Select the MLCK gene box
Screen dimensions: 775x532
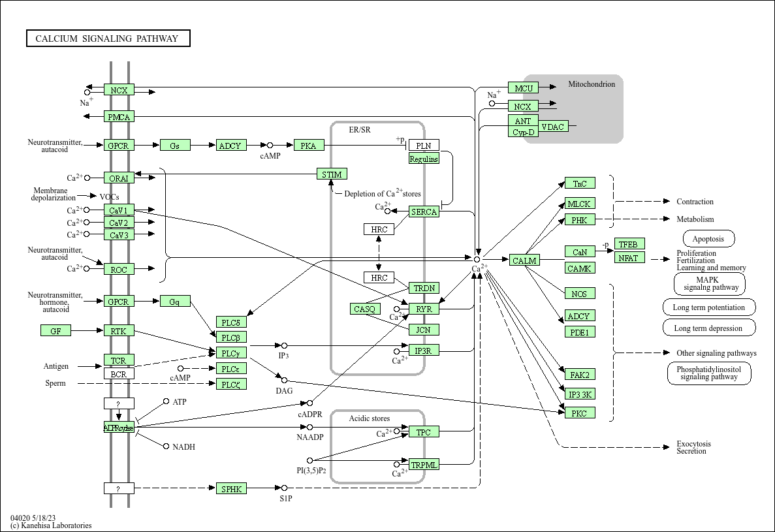pyautogui.click(x=579, y=204)
